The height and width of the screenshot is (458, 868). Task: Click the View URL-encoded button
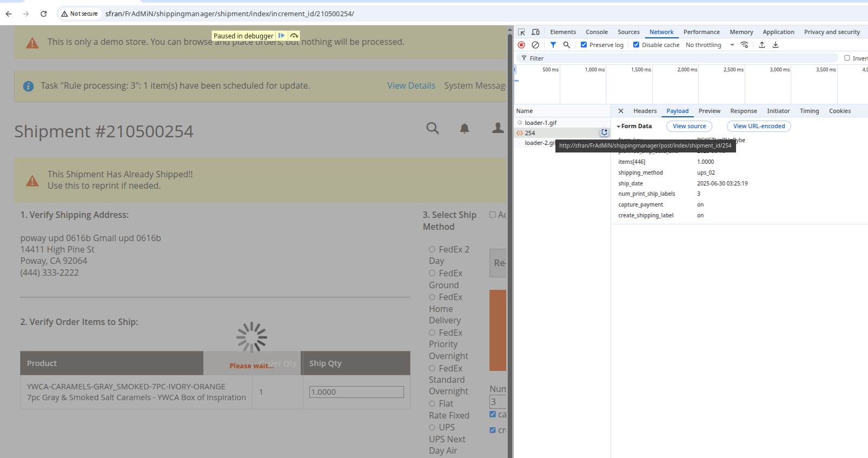pos(759,126)
